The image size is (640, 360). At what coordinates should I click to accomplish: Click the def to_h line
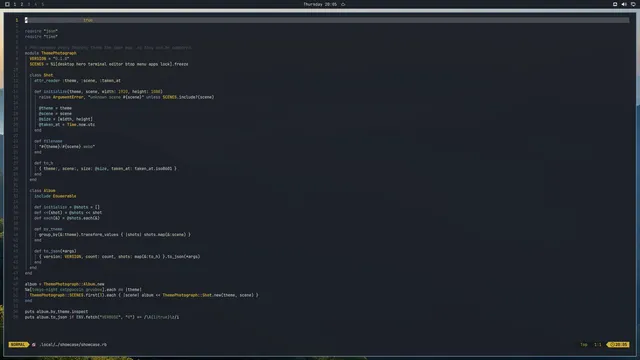click(x=44, y=163)
